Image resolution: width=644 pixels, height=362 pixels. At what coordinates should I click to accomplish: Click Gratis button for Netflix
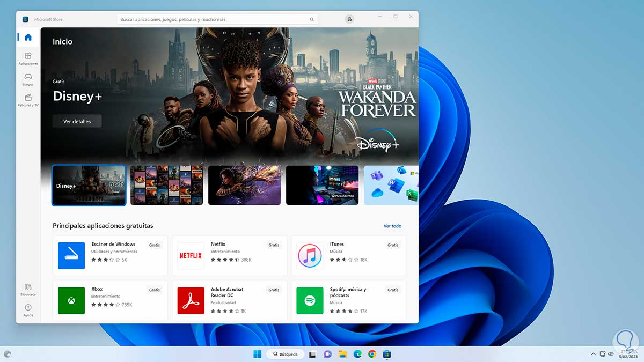tap(274, 245)
